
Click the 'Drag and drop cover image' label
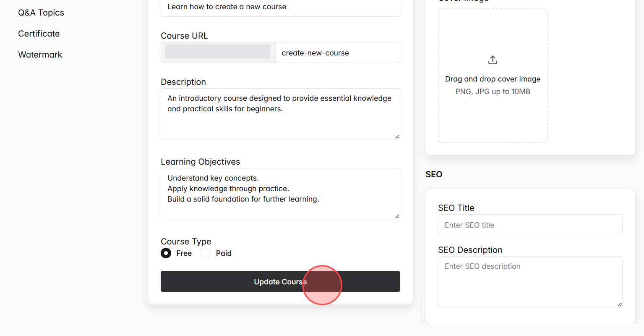click(493, 79)
